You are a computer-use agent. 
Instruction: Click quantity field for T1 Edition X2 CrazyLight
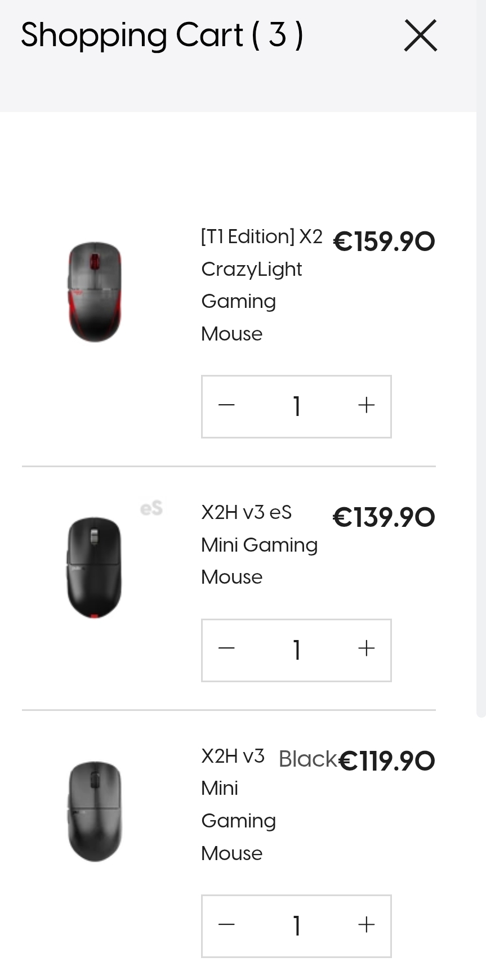point(296,406)
